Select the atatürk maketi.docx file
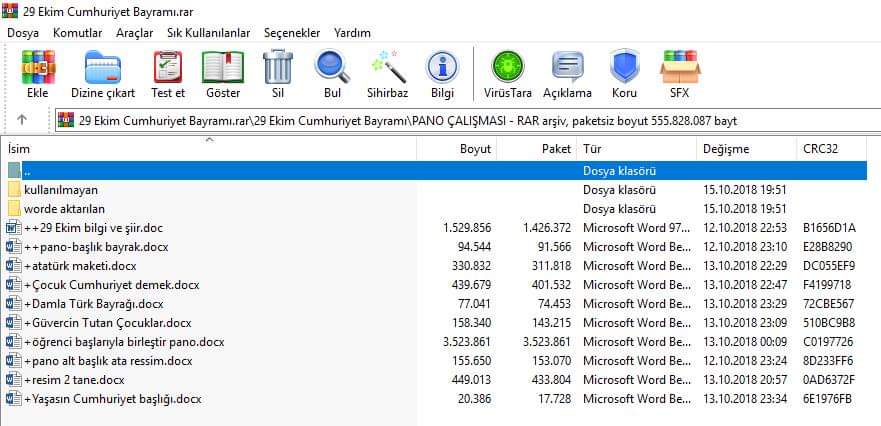This screenshot has width=881, height=426. click(x=81, y=266)
